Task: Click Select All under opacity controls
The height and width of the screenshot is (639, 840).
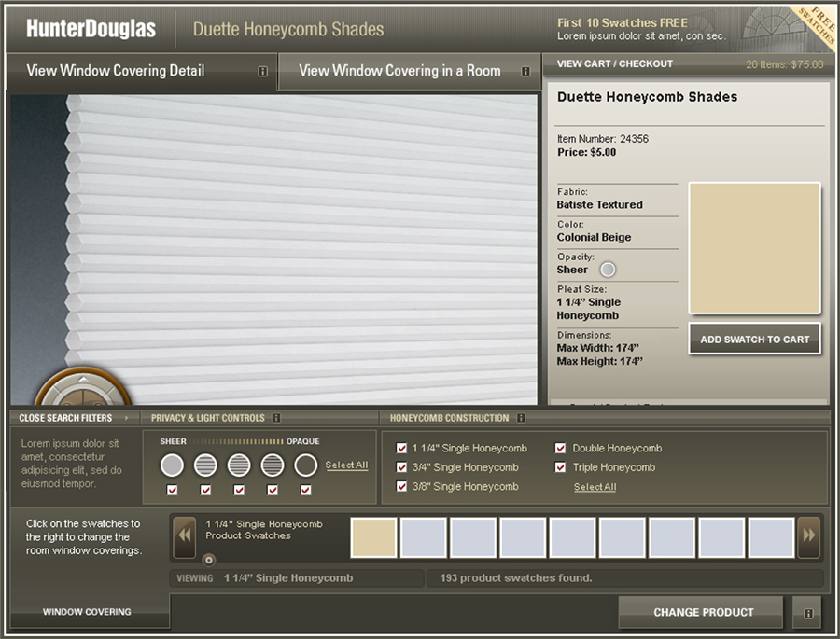Action: pyautogui.click(x=346, y=465)
